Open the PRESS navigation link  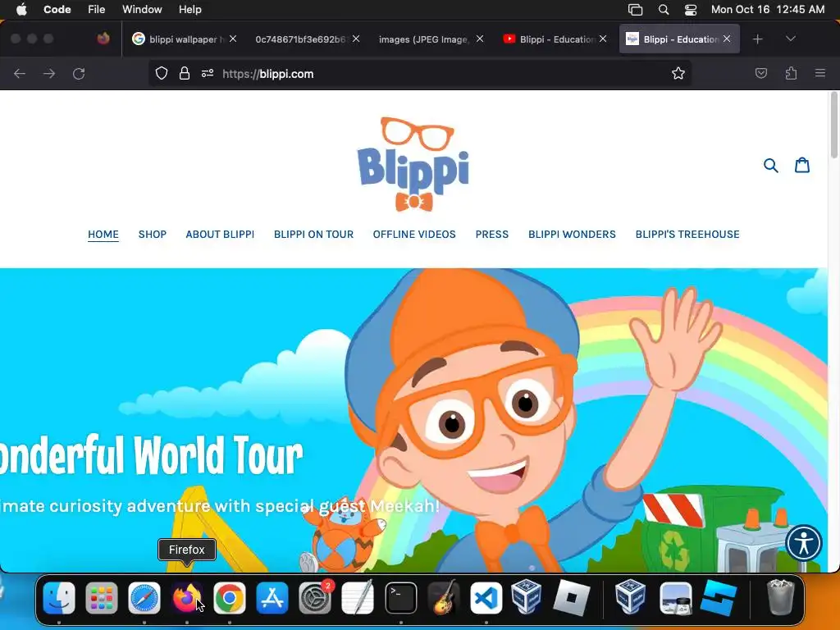click(x=492, y=235)
